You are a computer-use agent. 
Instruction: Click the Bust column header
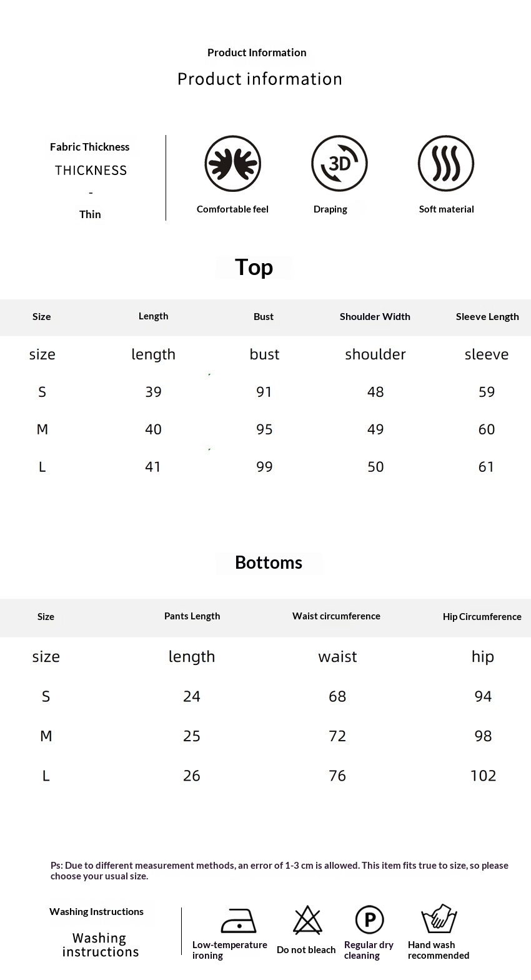264,316
